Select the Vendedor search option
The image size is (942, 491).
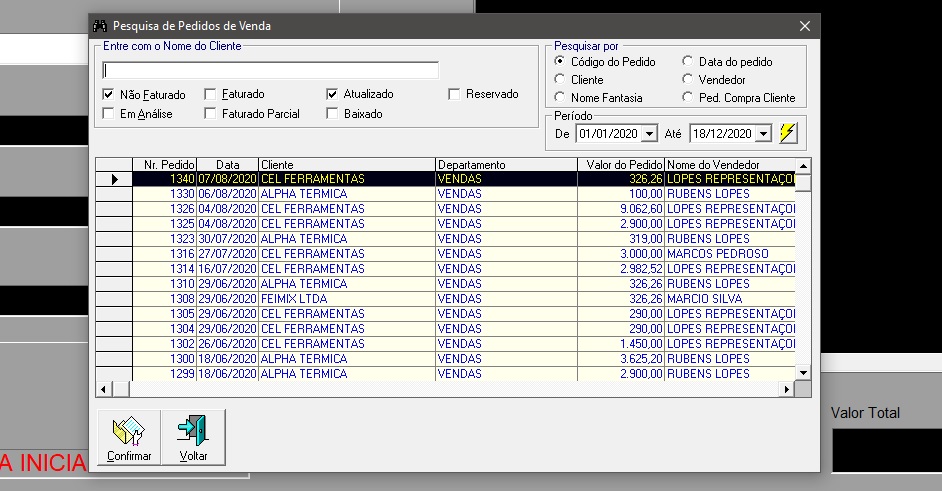tap(687, 80)
